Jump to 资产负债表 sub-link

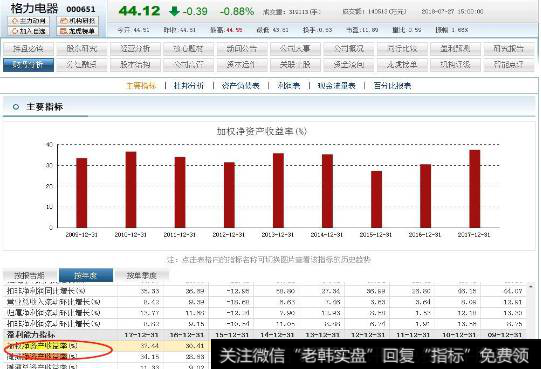click(x=240, y=86)
